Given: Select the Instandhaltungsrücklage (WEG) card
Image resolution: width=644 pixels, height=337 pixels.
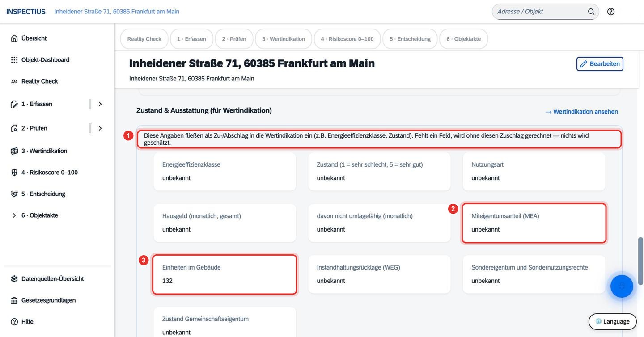Looking at the screenshot, I should click(x=379, y=274).
